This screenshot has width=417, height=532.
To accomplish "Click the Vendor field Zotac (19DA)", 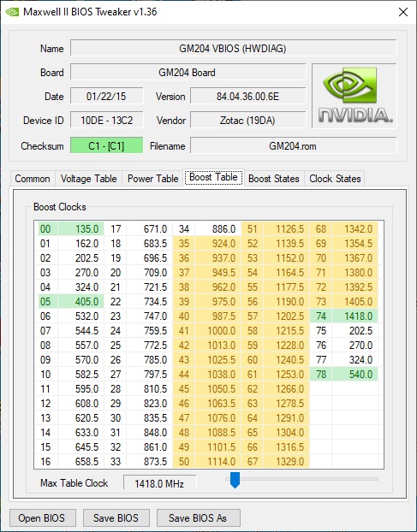I will click(248, 121).
